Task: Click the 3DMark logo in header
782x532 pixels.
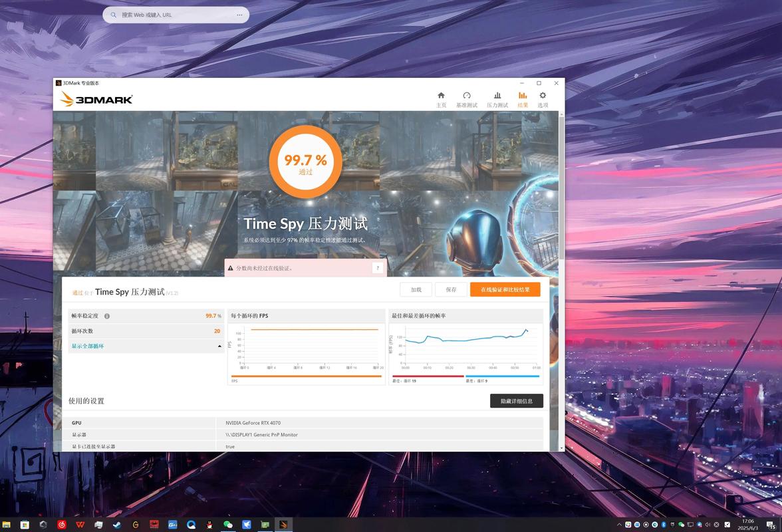Action: [96, 99]
